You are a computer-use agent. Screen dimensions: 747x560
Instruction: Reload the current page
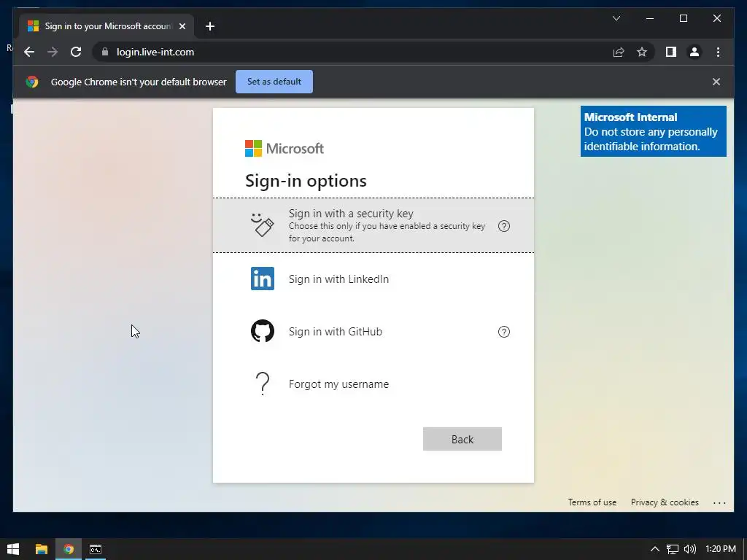pyautogui.click(x=76, y=52)
